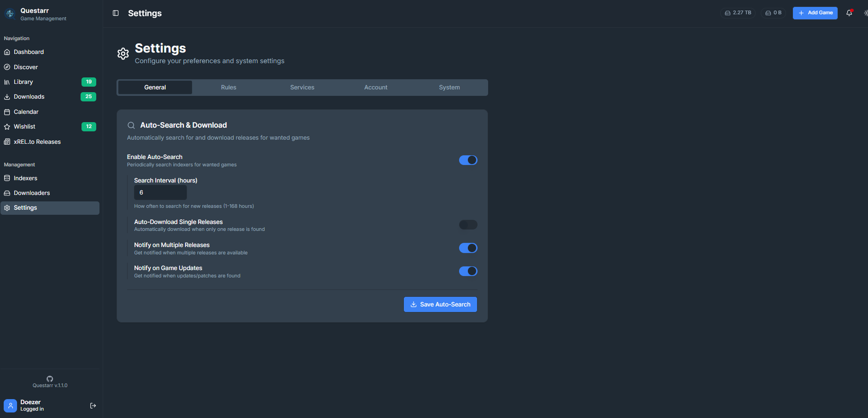This screenshot has height=418, width=868.
Task: Switch to the Services tab
Action: pos(302,88)
